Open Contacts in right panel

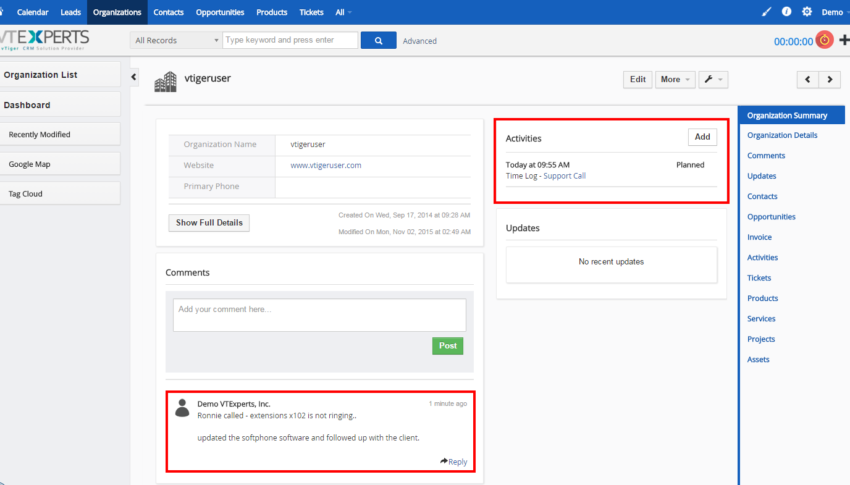pyautogui.click(x=762, y=196)
